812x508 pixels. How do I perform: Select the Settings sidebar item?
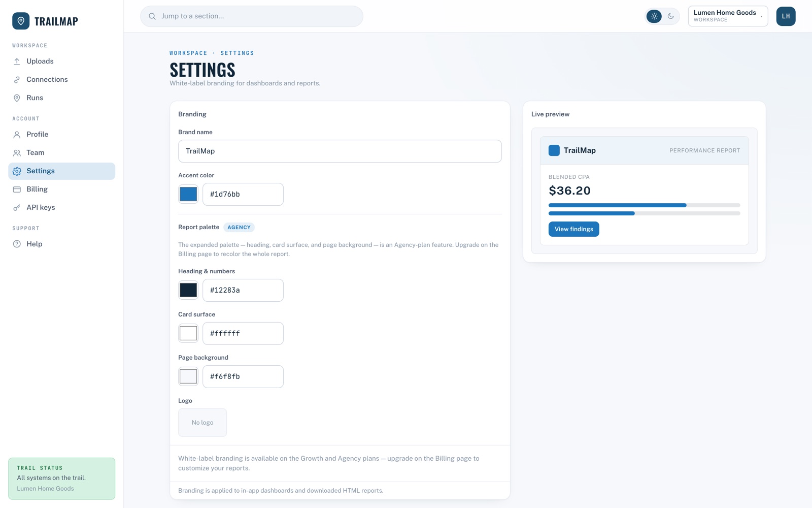tap(61, 171)
